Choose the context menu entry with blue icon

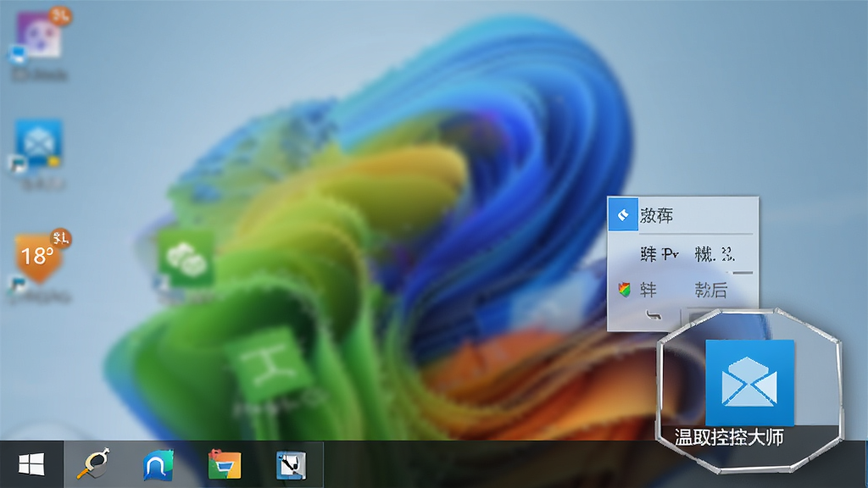[x=682, y=214]
